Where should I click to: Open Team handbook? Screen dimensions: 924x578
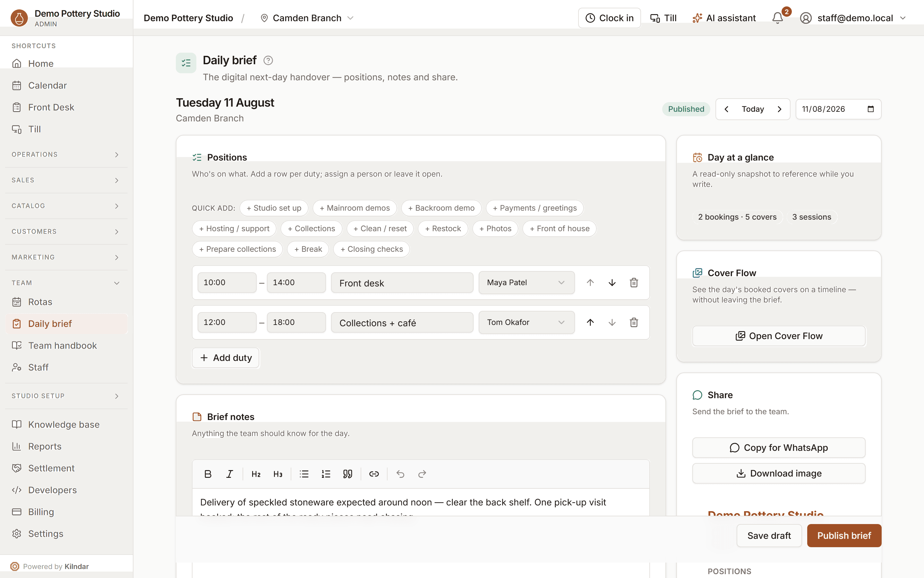[66, 346]
